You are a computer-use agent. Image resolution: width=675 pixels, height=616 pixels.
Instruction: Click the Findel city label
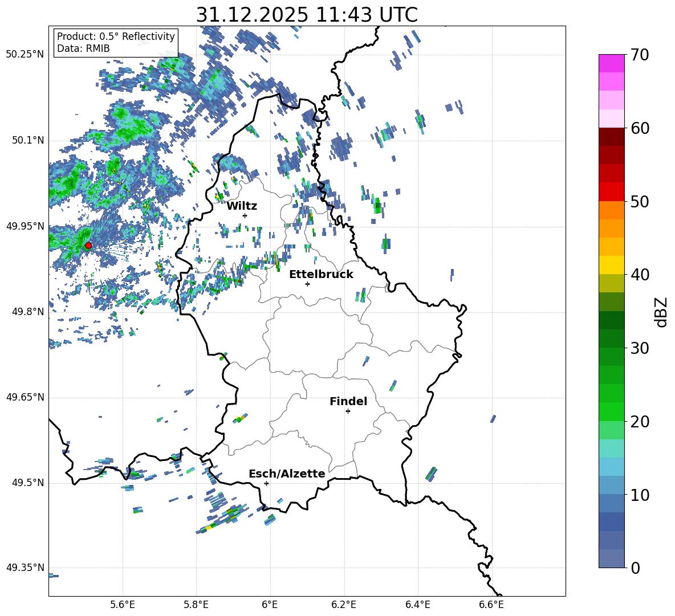(x=348, y=401)
